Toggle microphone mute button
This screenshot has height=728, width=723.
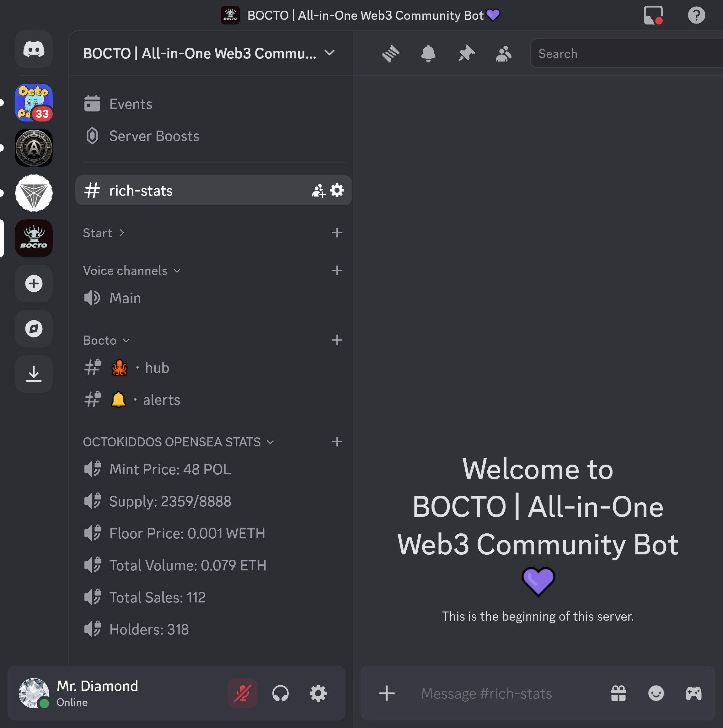[243, 693]
